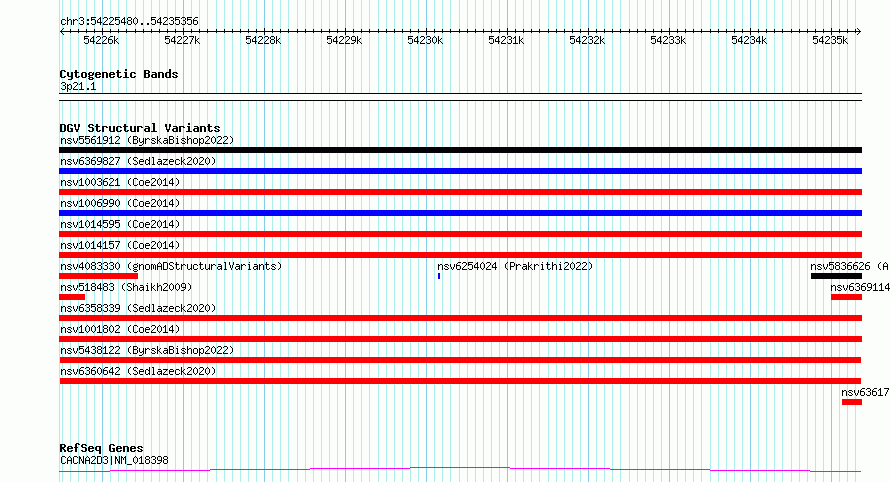Click the tiny blue marker under nsv6254024
This screenshot has height=482, width=890.
pos(439,276)
